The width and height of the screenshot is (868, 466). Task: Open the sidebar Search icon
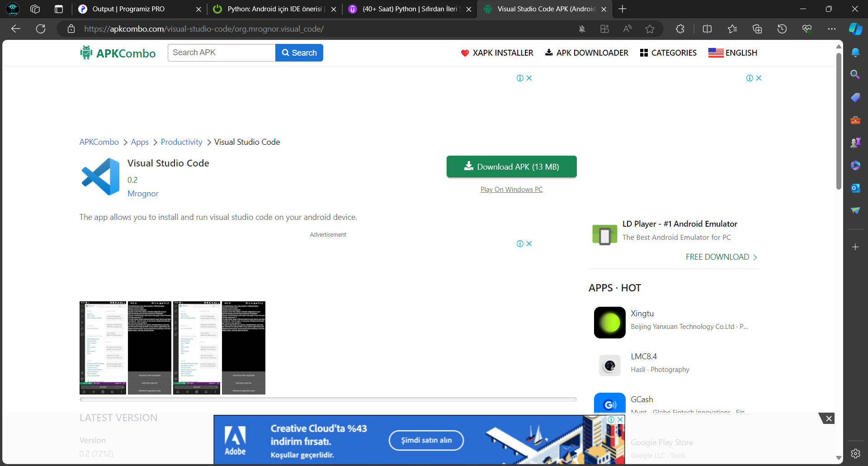pos(855,74)
